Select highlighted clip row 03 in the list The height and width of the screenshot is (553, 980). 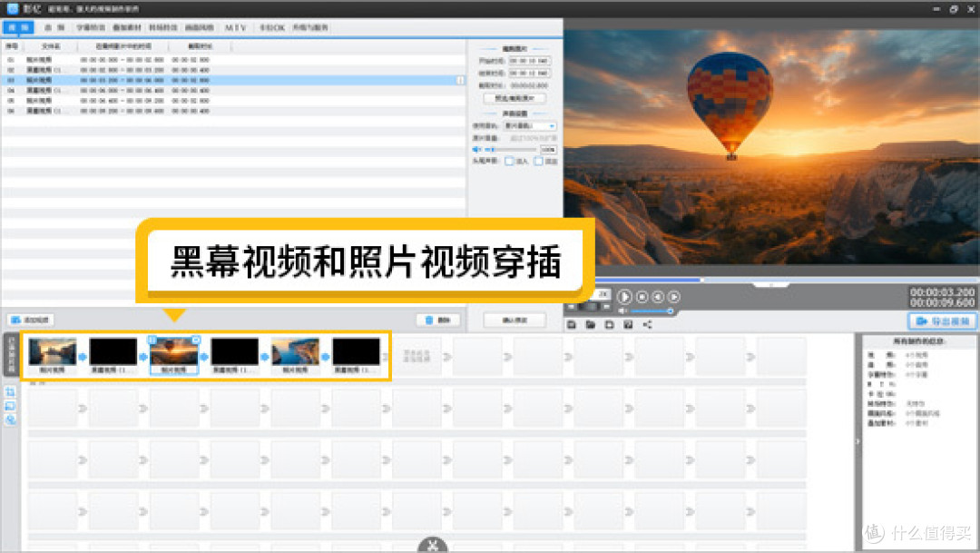[232, 80]
